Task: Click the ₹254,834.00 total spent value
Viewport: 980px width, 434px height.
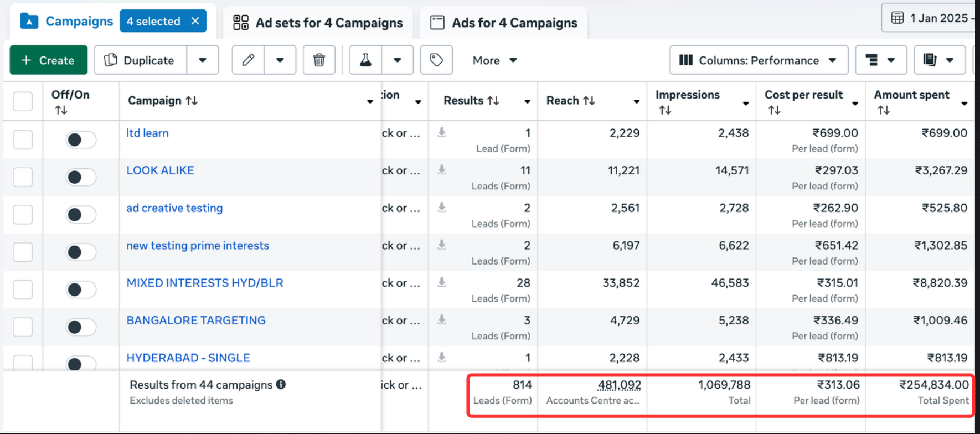Action: pyautogui.click(x=934, y=385)
